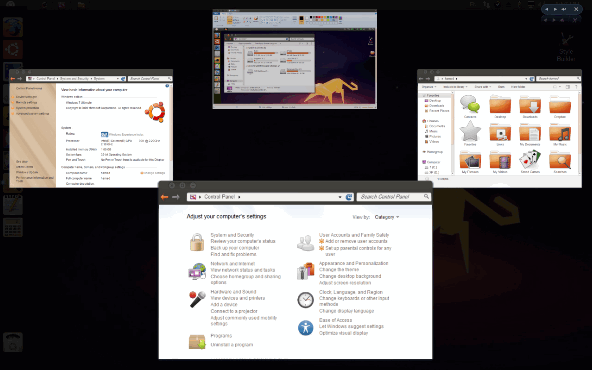The width and height of the screenshot is (592, 370).
Task: Click Change settings link in System window
Action: 153,173
